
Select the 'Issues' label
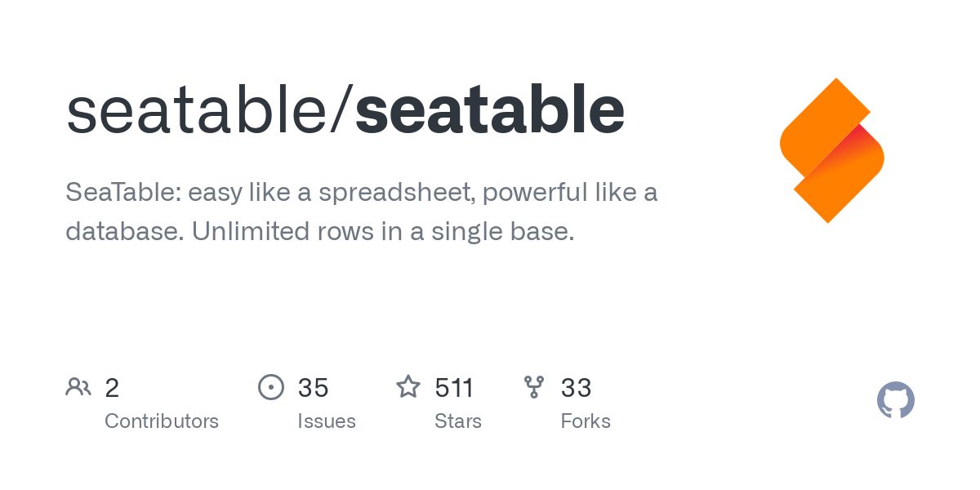[x=327, y=421]
